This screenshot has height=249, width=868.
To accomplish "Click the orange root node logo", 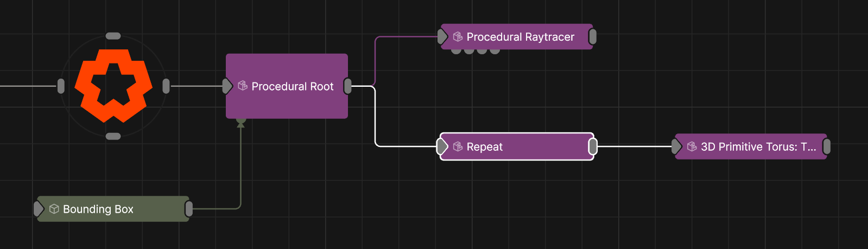I will click(x=113, y=86).
